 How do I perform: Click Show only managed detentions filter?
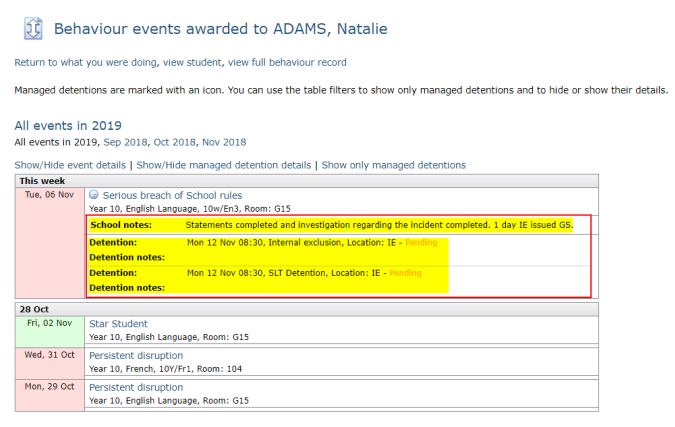(393, 165)
